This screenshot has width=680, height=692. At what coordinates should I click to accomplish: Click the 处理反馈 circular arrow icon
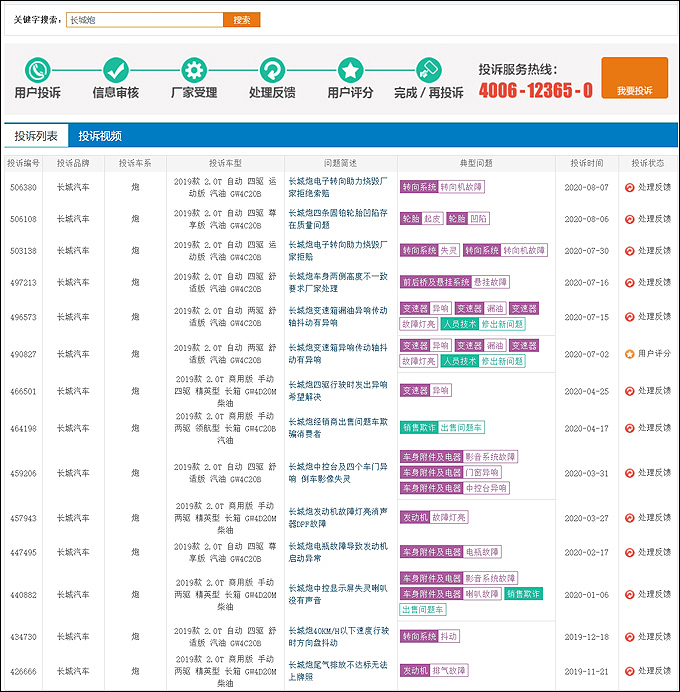click(272, 70)
